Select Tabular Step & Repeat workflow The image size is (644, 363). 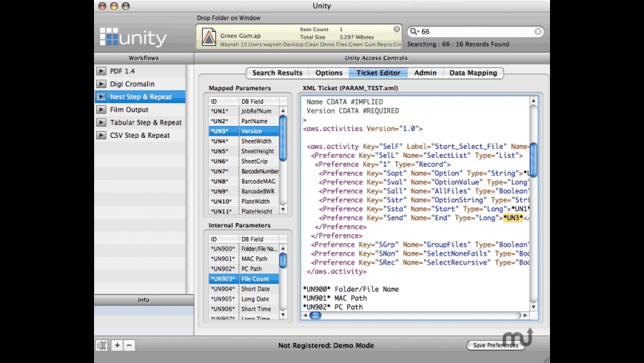[x=146, y=123]
